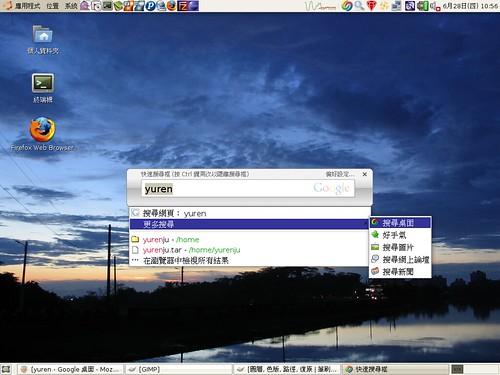500x375 pixels.
Task: Select the 終端機 terminal desktop icon
Action: pos(43,88)
